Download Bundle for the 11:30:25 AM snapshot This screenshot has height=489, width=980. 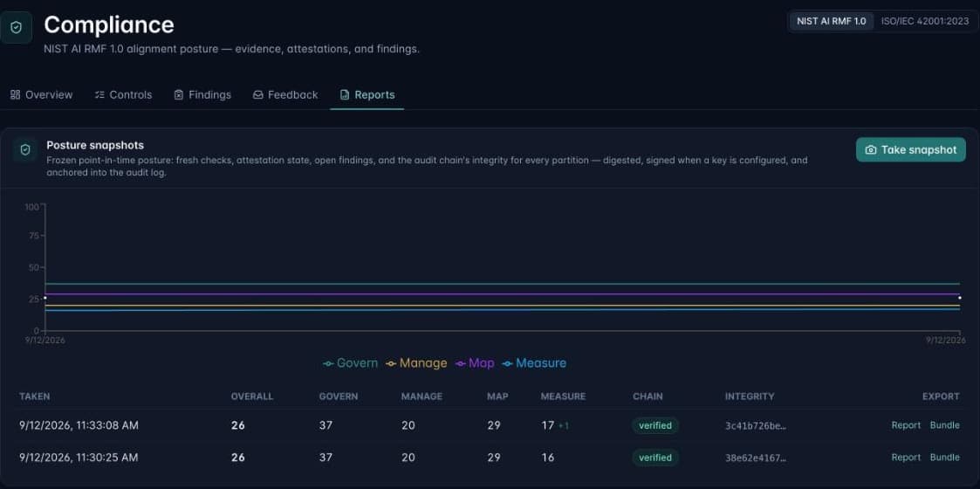click(x=944, y=458)
